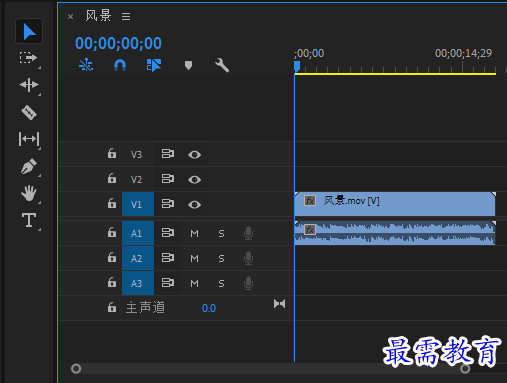Select the Hand tool
The width and height of the screenshot is (507, 383).
(29, 193)
